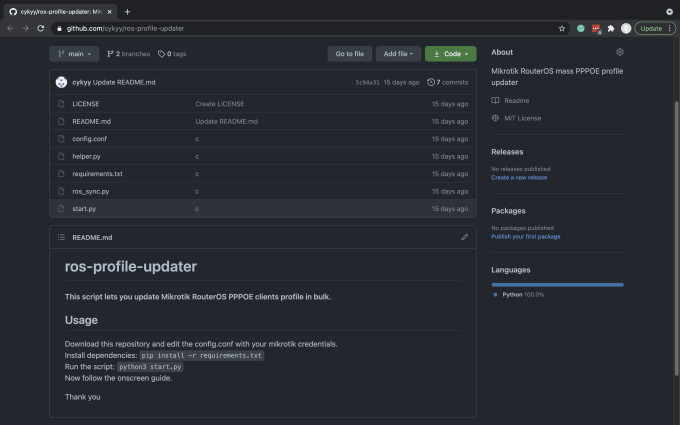View the 0 tags link
The image size is (680, 425).
tap(172, 54)
